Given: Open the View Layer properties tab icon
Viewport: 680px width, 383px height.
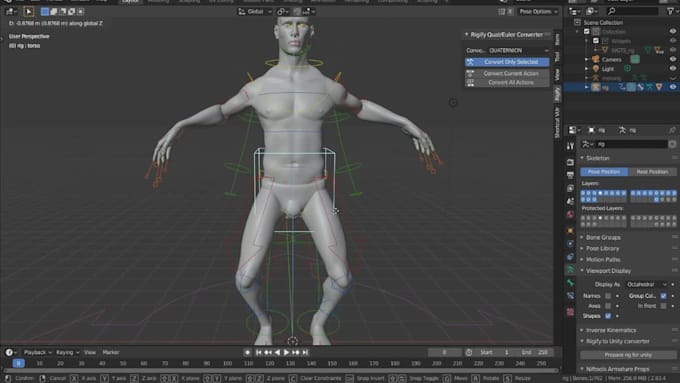Looking at the screenshot, I should 570,188.
